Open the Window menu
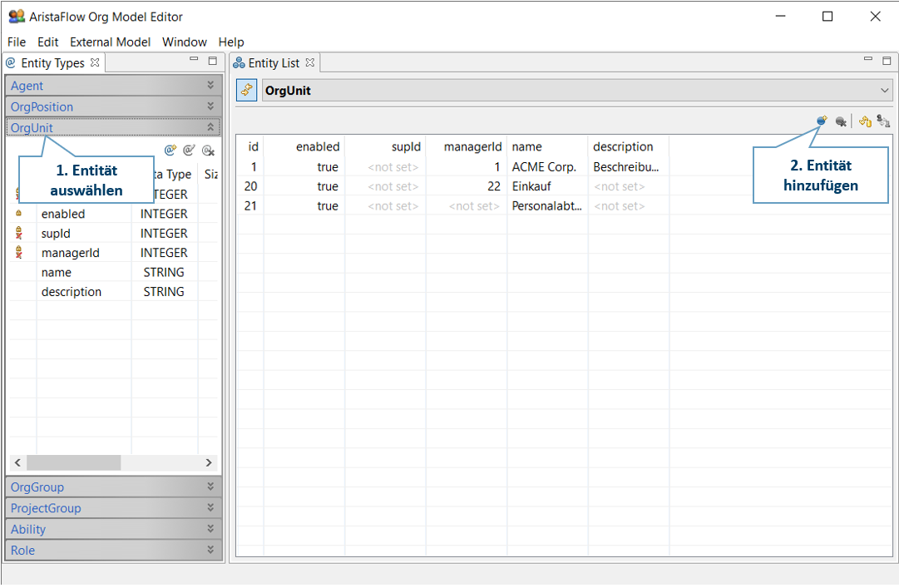This screenshot has height=588, width=899. click(184, 42)
